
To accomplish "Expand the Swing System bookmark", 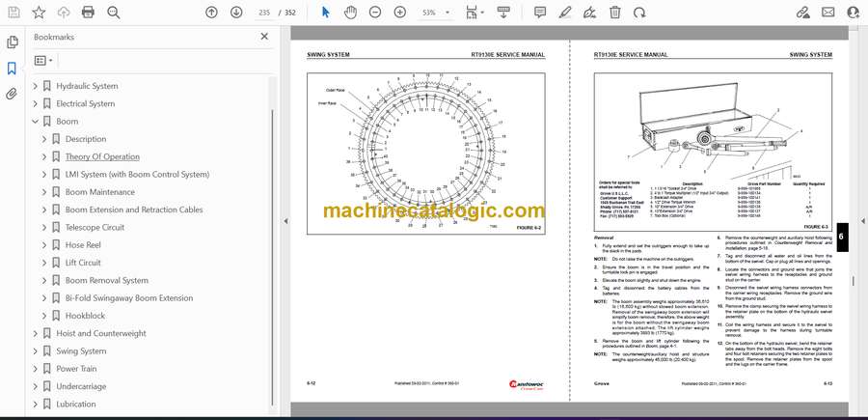I will point(36,351).
